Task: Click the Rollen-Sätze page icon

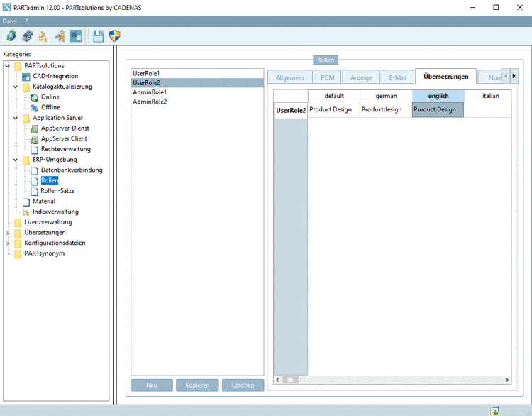Action: tap(35, 191)
